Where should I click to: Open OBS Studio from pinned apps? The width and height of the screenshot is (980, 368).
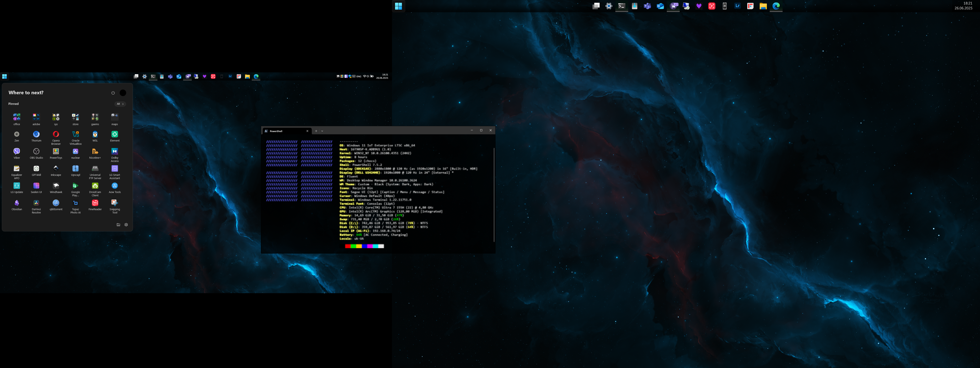(36, 152)
